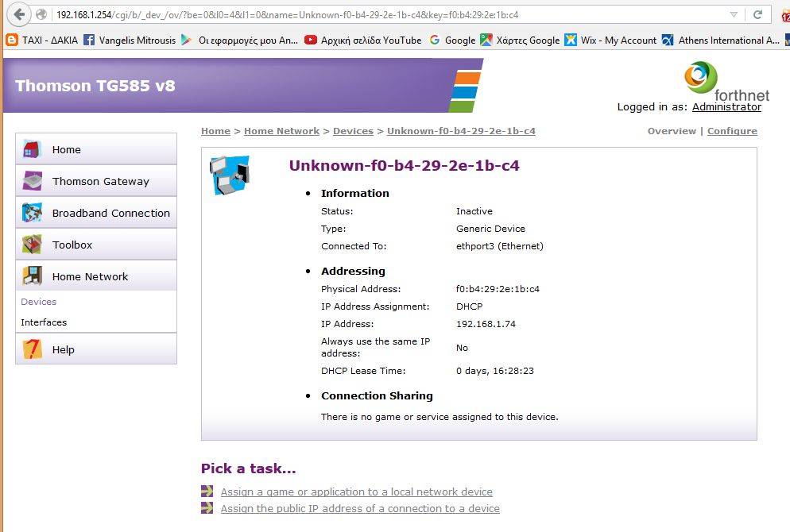Viewport: 790px width, 532px height.
Task: Open Thomson Gateway menu item label
Action: pyautogui.click(x=101, y=181)
